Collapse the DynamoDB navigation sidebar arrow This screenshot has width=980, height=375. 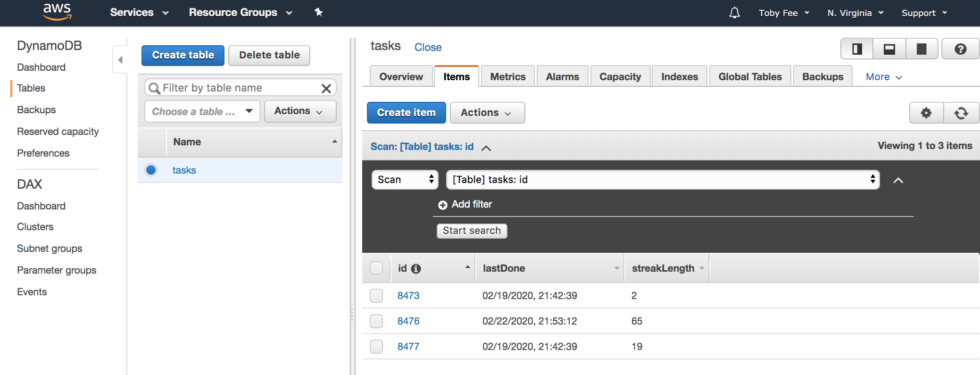(120, 60)
